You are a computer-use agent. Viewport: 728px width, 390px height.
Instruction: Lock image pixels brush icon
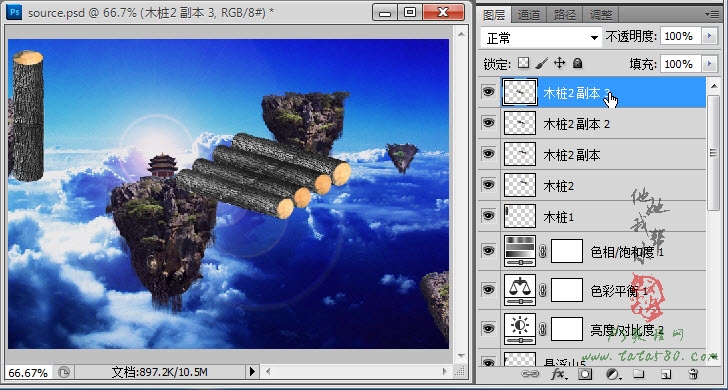(x=541, y=63)
